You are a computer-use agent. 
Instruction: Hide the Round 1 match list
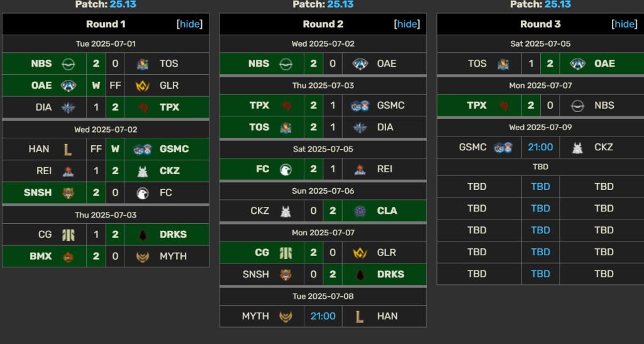pos(190,25)
